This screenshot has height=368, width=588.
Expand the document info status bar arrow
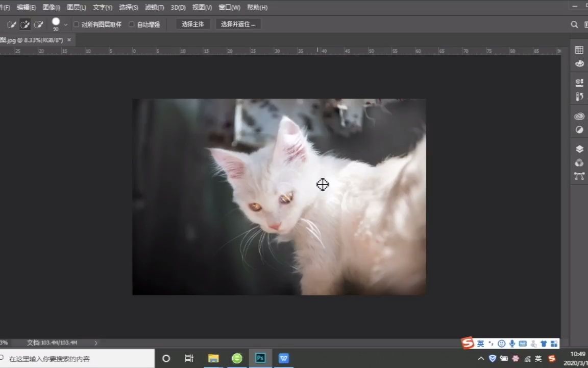95,343
